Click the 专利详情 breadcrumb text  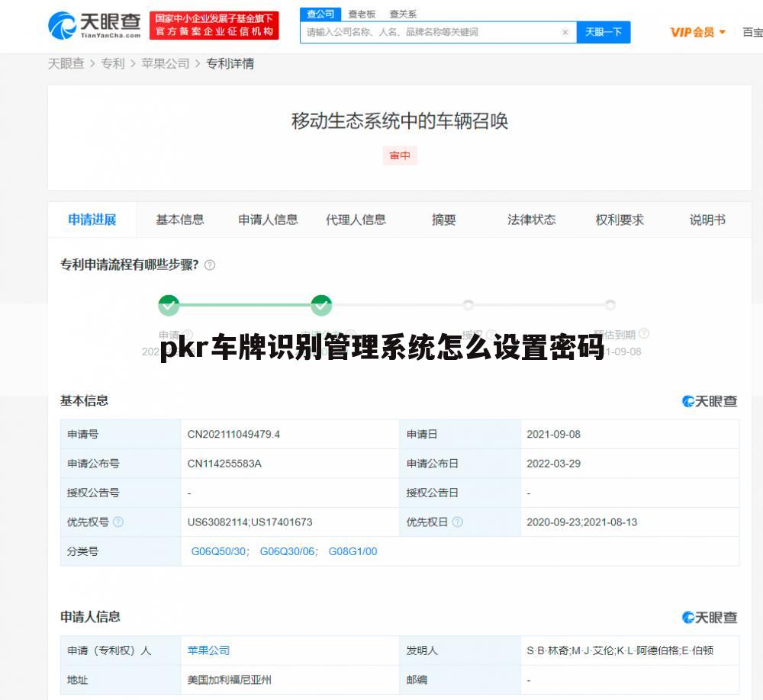[230, 64]
